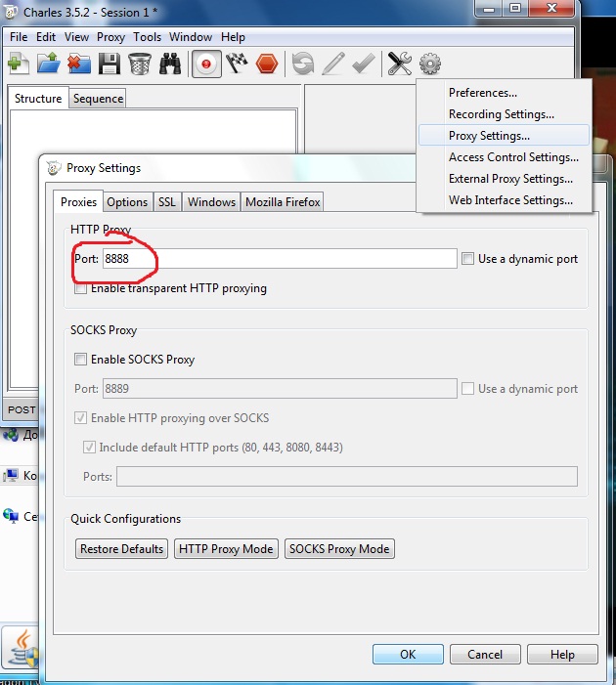Click the Charles icon in the Proxy Settings title bar
The width and height of the screenshot is (616, 685).
point(54,168)
